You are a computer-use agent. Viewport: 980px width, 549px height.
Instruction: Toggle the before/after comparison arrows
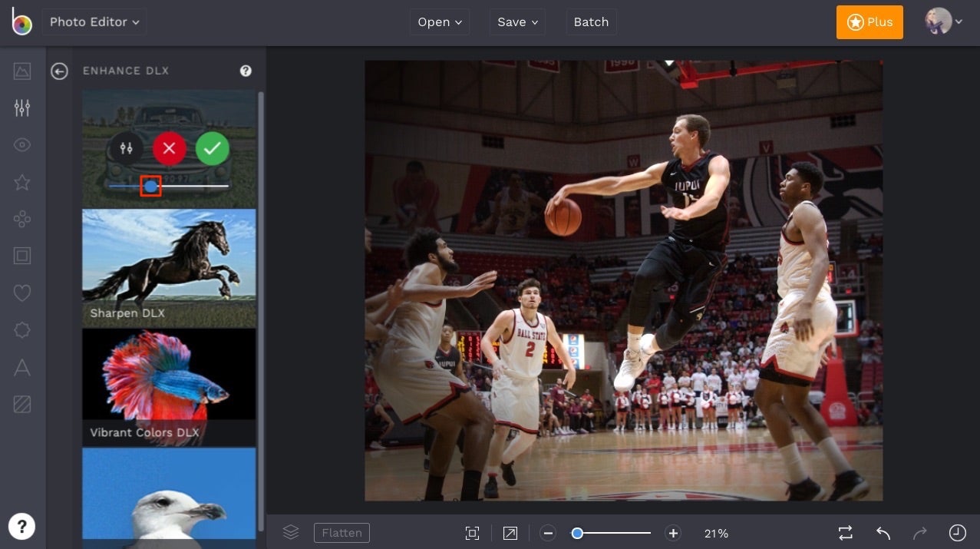[x=845, y=532]
